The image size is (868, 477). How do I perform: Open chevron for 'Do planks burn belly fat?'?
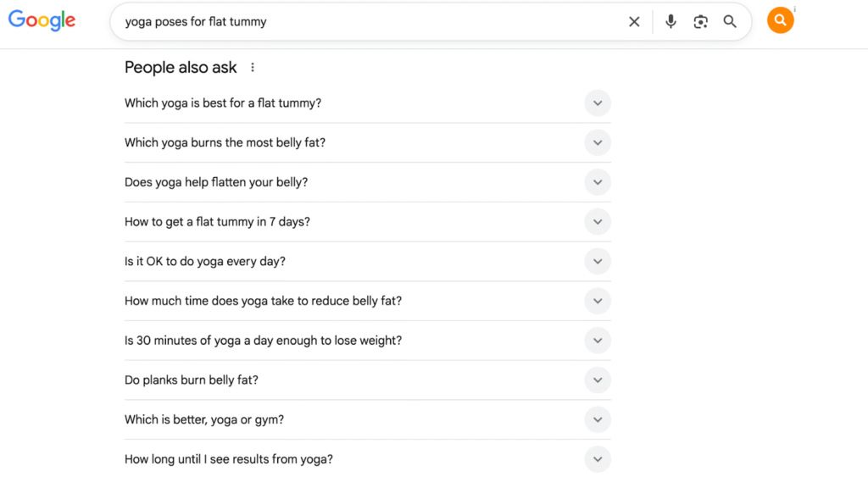pos(598,380)
